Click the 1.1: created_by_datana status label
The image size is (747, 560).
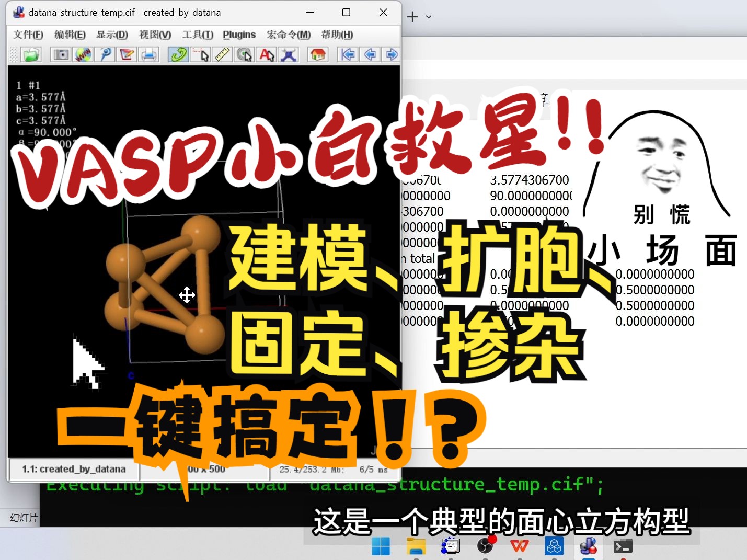click(73, 469)
